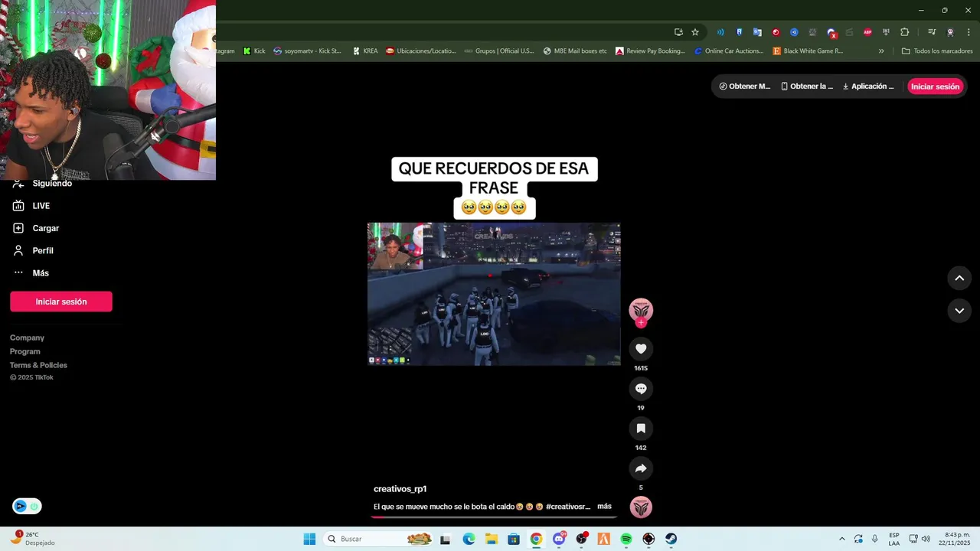The image size is (980, 551).
Task: Open ESP LAA language switcher
Action: pyautogui.click(x=894, y=539)
